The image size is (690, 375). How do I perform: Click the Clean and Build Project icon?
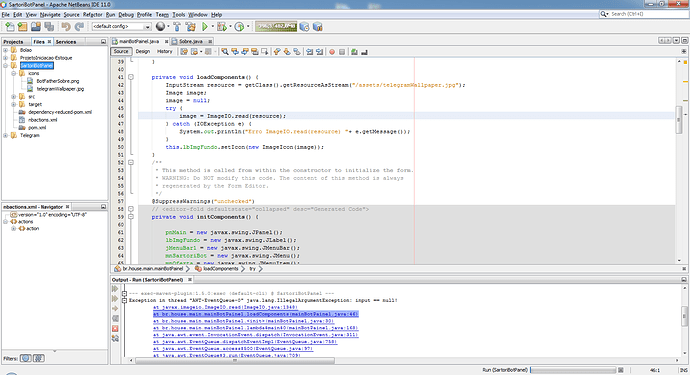point(191,27)
